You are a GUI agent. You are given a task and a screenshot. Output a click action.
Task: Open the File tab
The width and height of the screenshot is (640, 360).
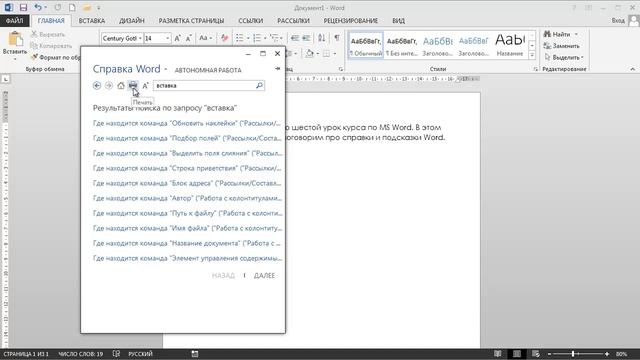tap(15, 20)
